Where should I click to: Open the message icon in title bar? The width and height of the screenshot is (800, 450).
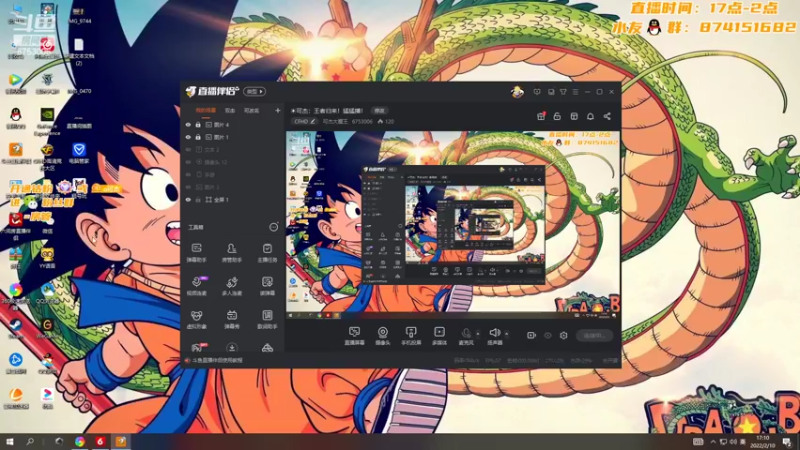537,92
